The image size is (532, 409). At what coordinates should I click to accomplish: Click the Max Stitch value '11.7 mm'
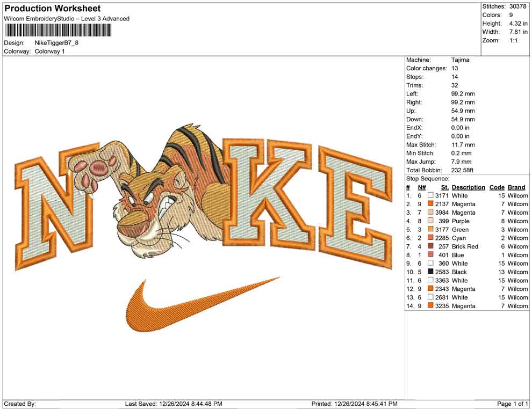[x=463, y=144]
